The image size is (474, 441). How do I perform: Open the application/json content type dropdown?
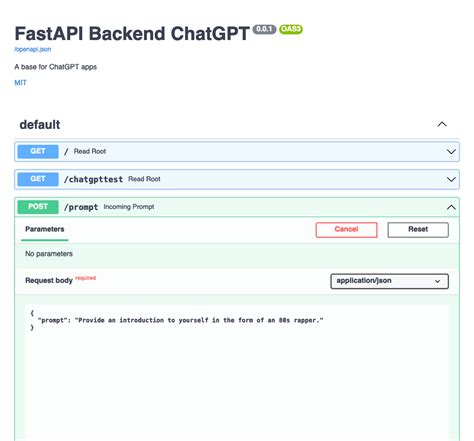[x=389, y=281]
